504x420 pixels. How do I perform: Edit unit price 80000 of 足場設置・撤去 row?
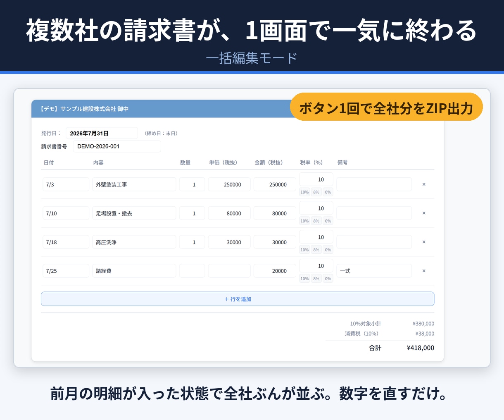(x=229, y=213)
